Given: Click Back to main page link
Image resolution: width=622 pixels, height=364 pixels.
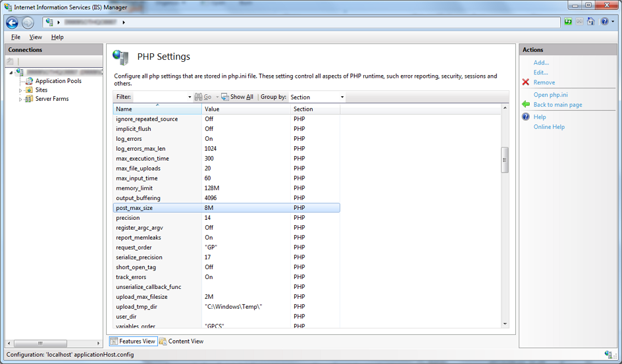Looking at the screenshot, I should (x=557, y=104).
